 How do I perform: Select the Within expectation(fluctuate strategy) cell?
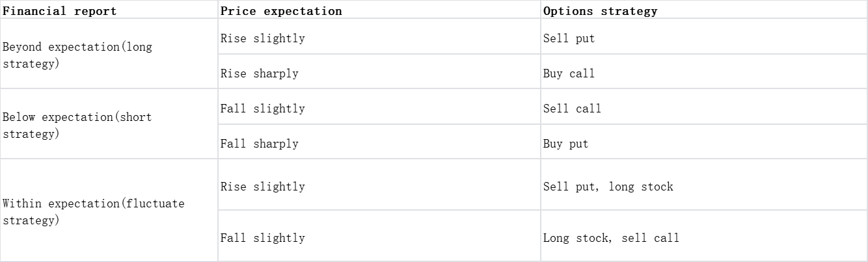93,212
